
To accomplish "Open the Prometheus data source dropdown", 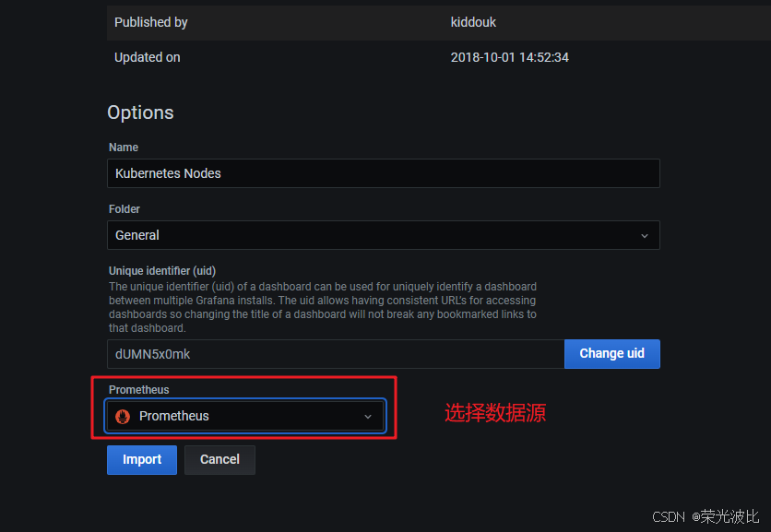I will 245,416.
